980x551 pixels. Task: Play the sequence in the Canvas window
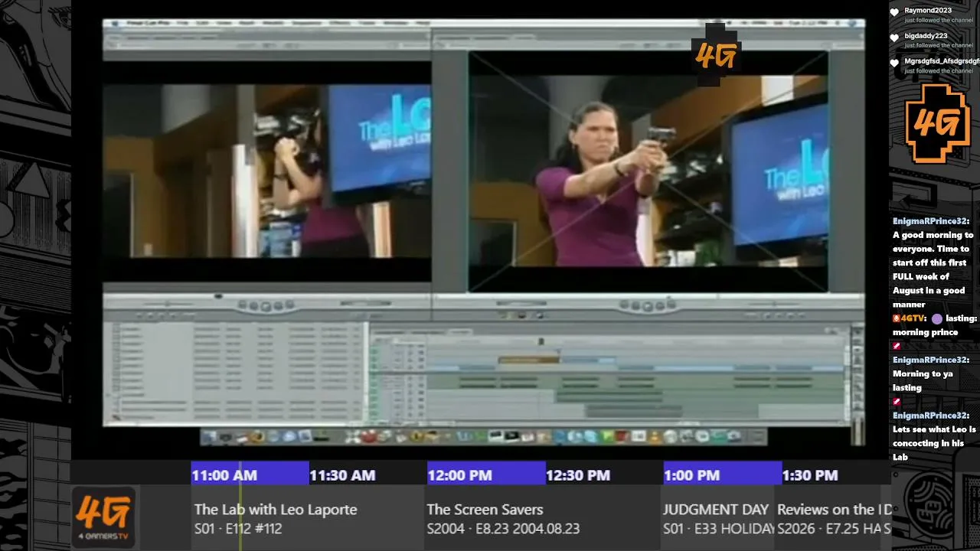coord(647,306)
